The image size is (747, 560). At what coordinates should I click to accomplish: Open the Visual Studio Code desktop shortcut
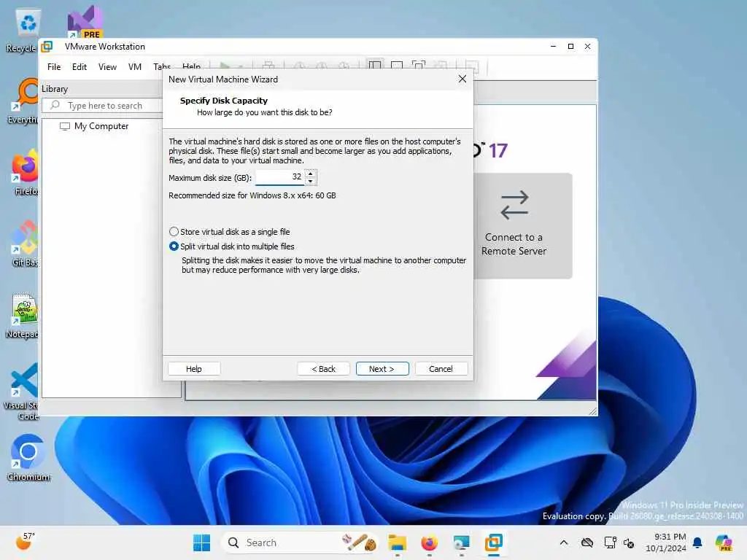(21, 392)
